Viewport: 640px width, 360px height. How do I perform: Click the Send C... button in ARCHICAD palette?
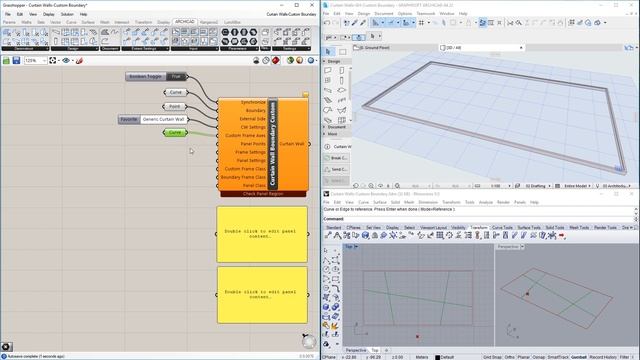click(336, 169)
